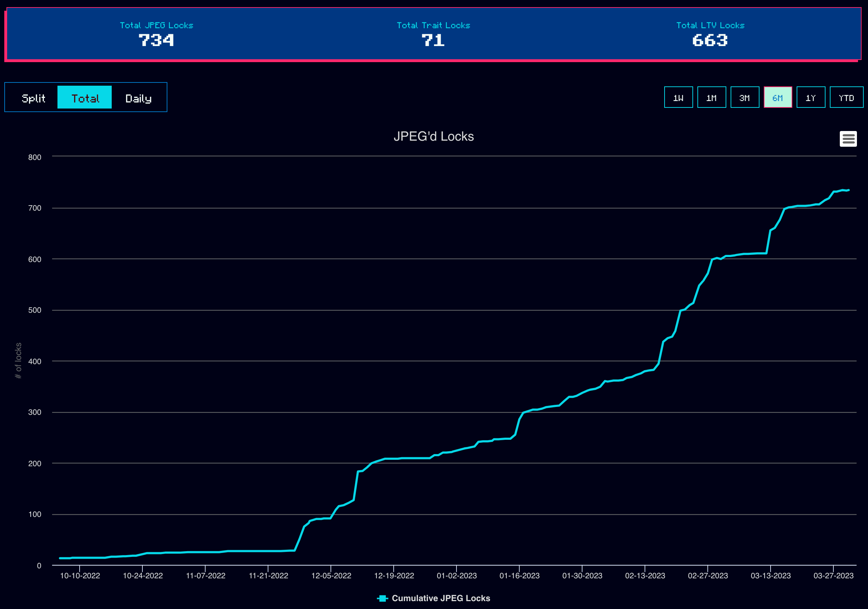The image size is (868, 609).
Task: Choose the 1Y time range
Action: (x=811, y=97)
